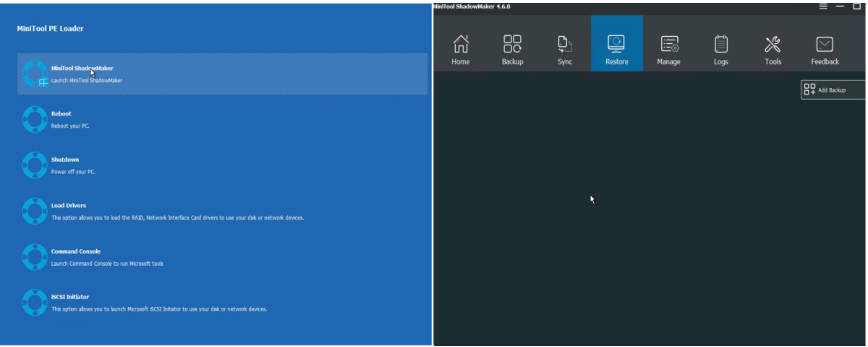Select the Load Drivers option title

(x=68, y=206)
